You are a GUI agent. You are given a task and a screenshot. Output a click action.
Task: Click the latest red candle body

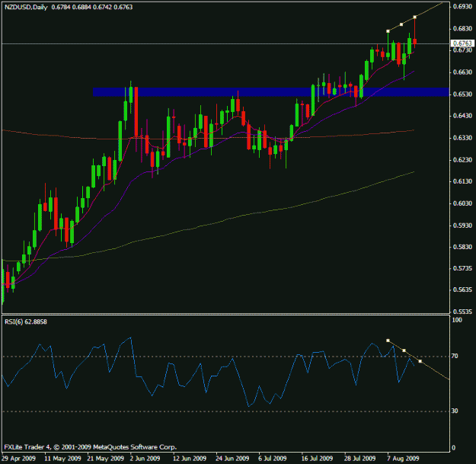[x=415, y=42]
